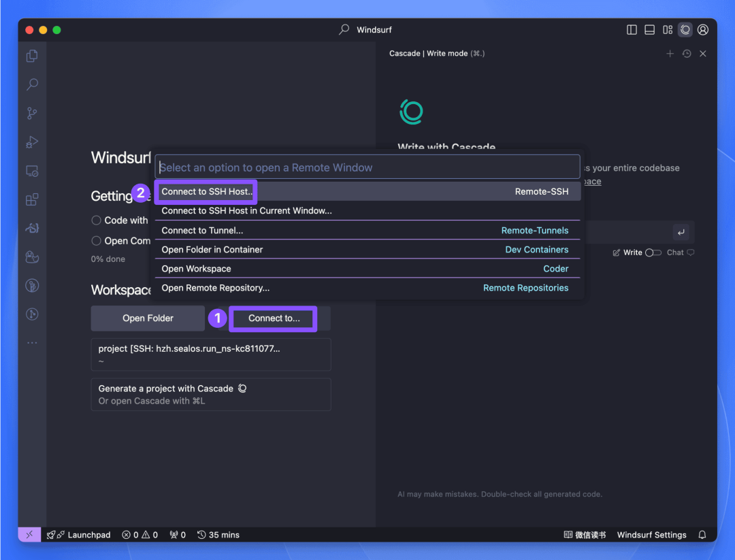This screenshot has height=560, width=735.
Task: Choose Open Remote Repository... option
Action: pyautogui.click(x=368, y=289)
